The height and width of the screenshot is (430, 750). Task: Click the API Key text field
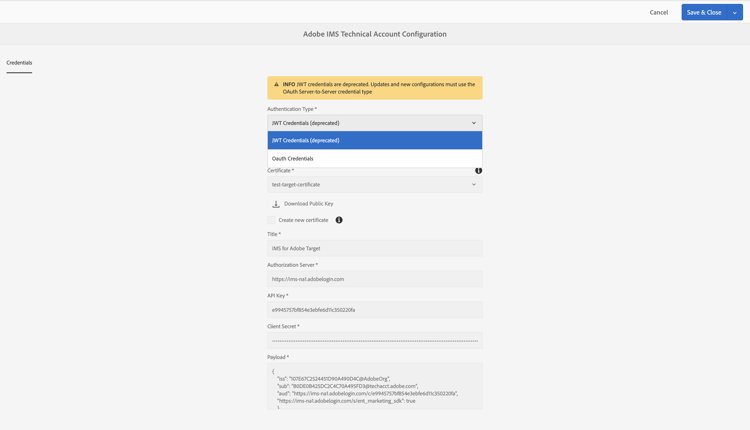(x=374, y=310)
